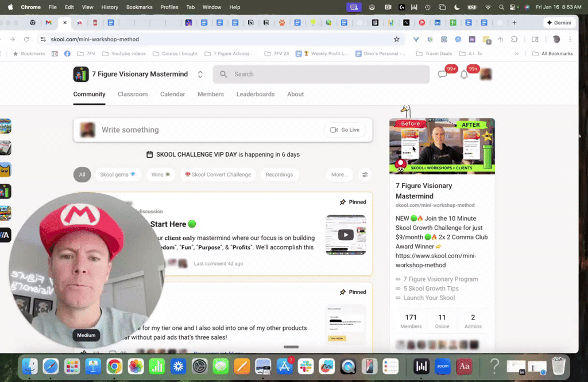Open a new Chrome tab with plus

click(x=514, y=22)
